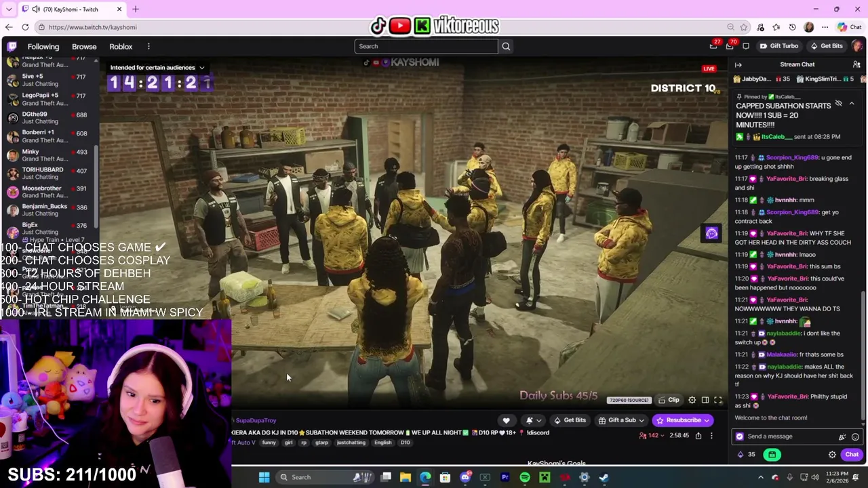Screen dimensions: 868x488
Task: Open the justchatting tag link
Action: tap(351, 443)
